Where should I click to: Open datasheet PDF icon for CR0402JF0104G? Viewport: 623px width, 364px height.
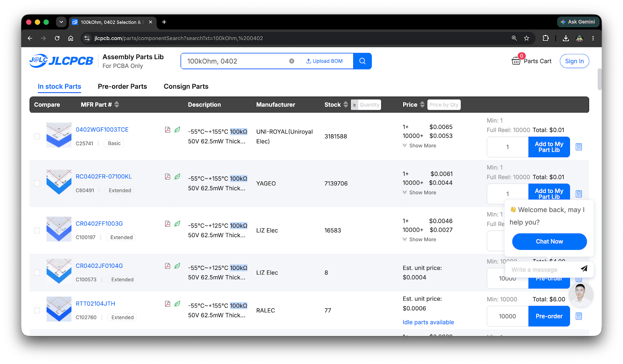pos(167,266)
